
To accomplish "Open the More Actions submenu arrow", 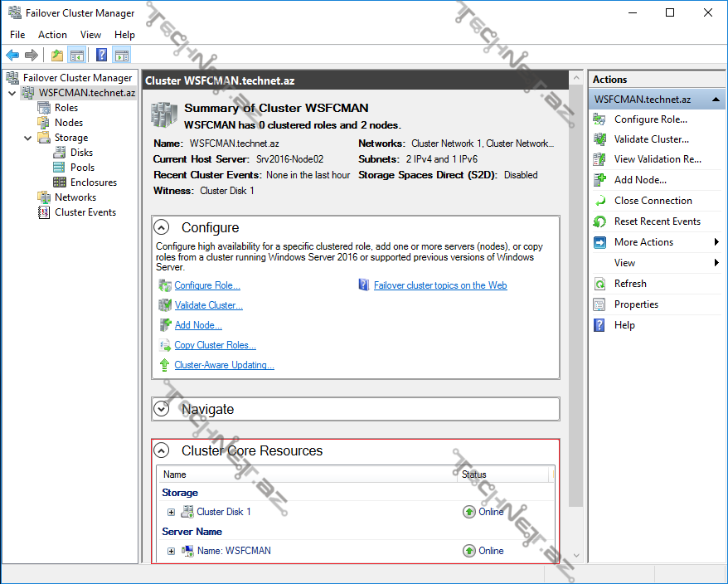I will pos(717,242).
